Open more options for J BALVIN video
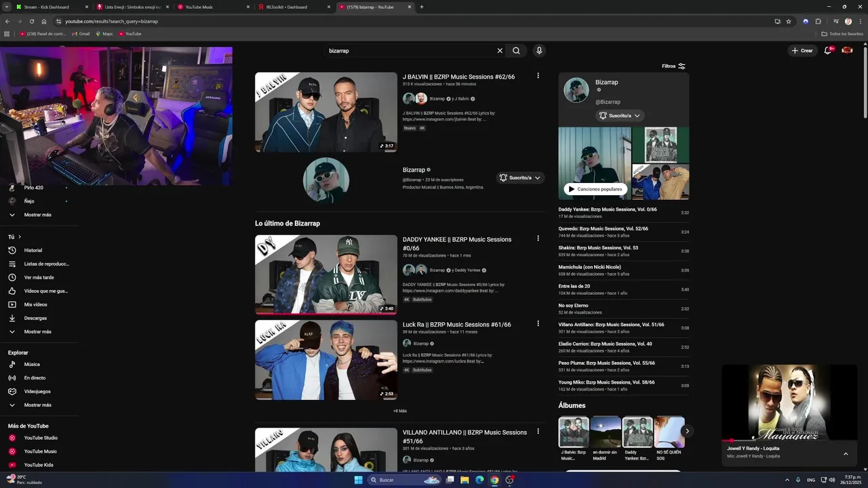The image size is (868, 488). pyautogui.click(x=538, y=76)
